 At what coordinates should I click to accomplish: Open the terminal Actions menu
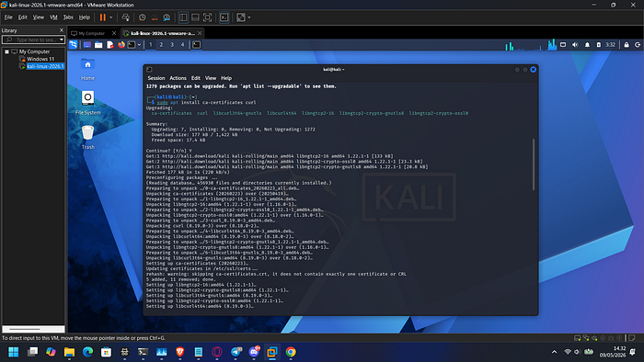click(178, 78)
